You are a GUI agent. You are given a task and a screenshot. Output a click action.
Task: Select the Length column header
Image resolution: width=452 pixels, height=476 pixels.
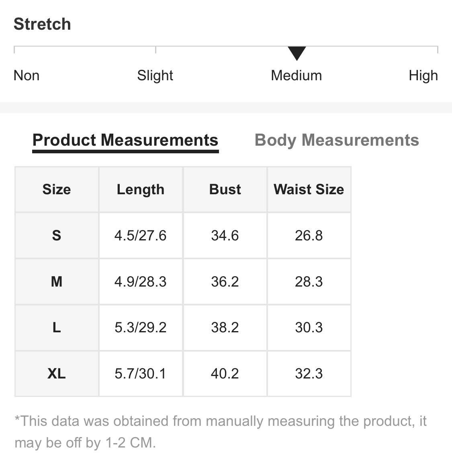(141, 189)
